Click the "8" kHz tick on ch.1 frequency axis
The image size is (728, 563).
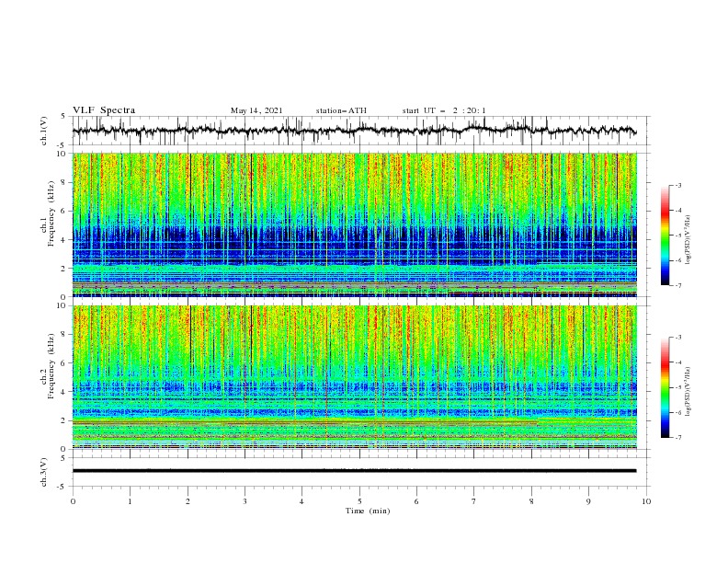click(65, 182)
